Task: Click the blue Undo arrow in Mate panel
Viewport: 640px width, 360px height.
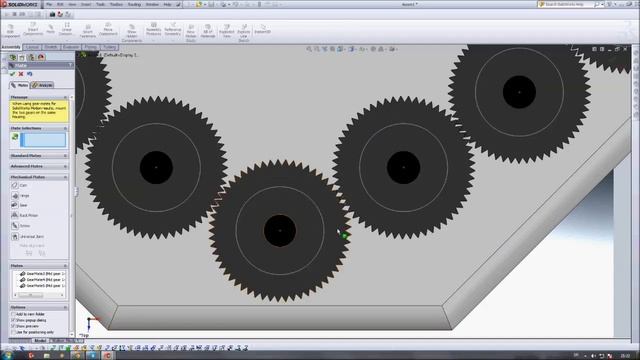Action: (29, 74)
